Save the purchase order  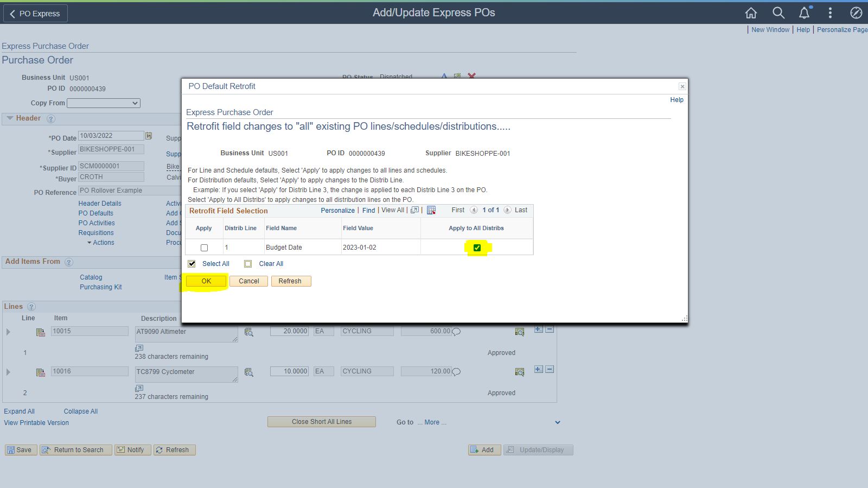click(x=21, y=450)
